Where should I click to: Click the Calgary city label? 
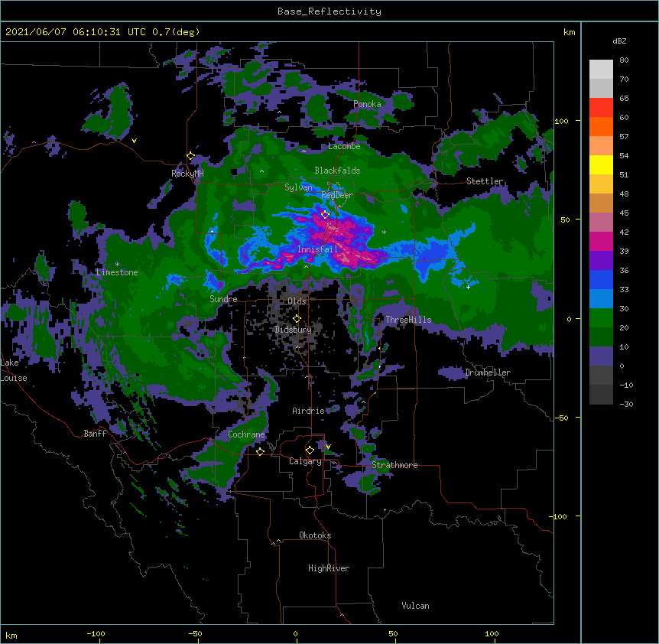(x=305, y=461)
